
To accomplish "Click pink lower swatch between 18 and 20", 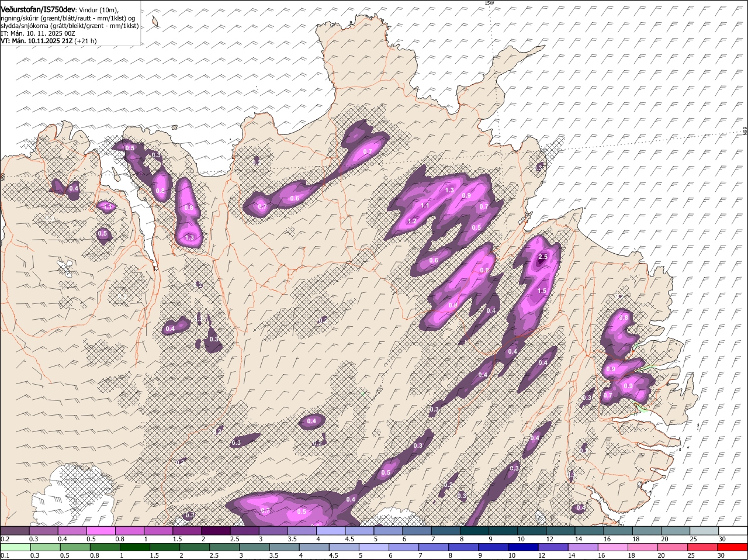I will tap(643, 547).
